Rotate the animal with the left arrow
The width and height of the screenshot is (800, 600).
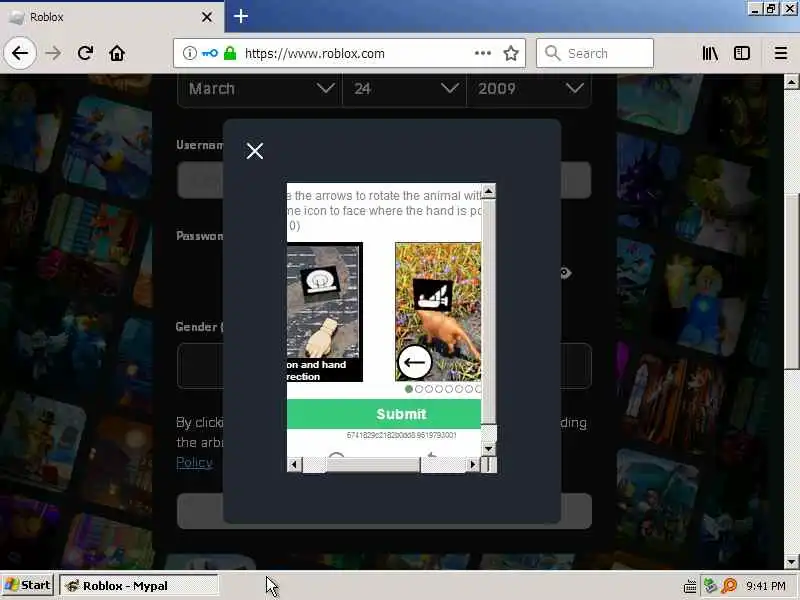pos(415,362)
